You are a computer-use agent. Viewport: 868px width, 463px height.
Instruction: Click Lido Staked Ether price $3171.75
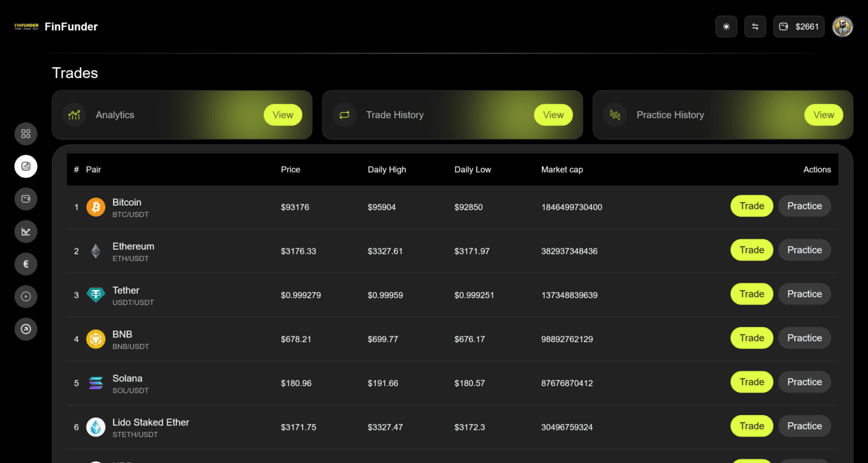299,427
